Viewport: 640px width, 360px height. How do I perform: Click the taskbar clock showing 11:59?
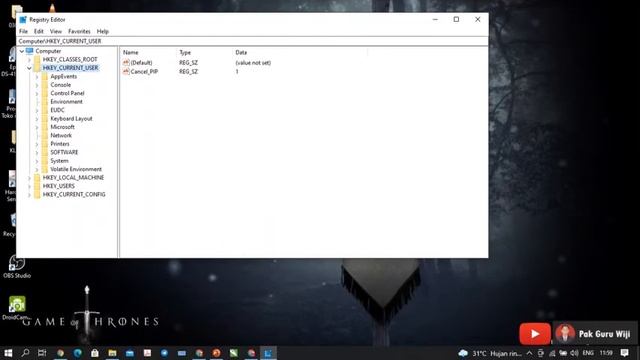coord(606,353)
